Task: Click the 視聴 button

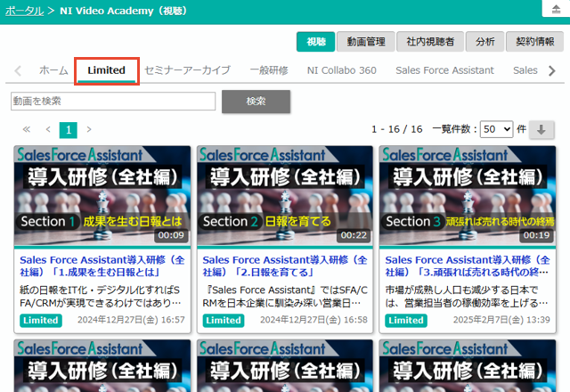Action: pos(315,42)
